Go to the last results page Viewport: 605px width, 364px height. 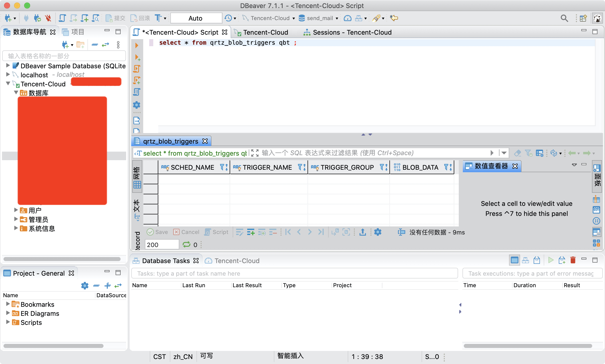[x=321, y=232]
